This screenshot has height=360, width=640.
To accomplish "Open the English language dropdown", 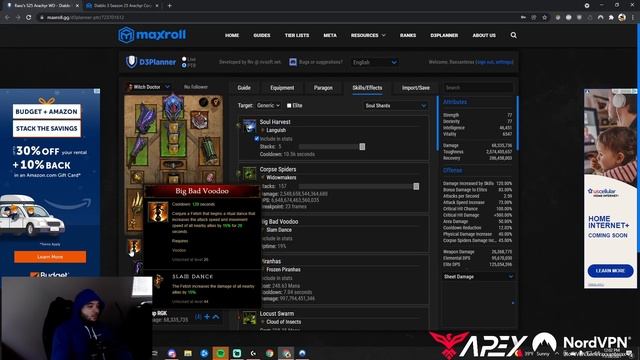I will pyautogui.click(x=375, y=62).
